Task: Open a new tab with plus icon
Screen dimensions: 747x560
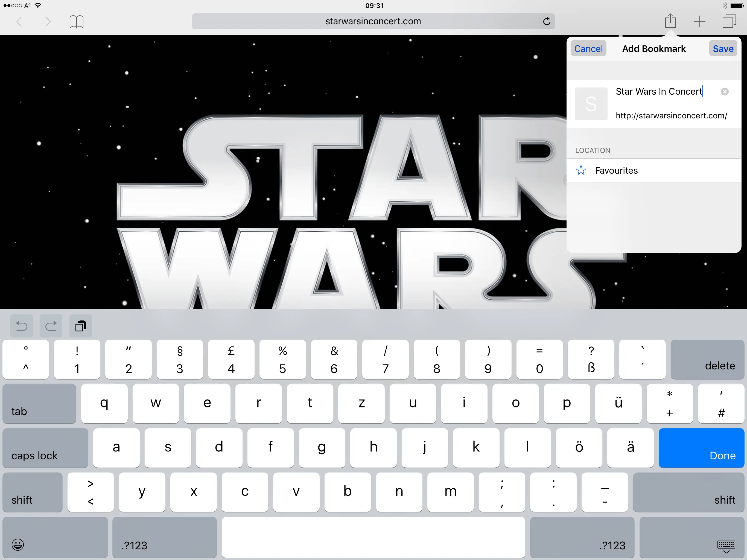Action: click(x=699, y=22)
